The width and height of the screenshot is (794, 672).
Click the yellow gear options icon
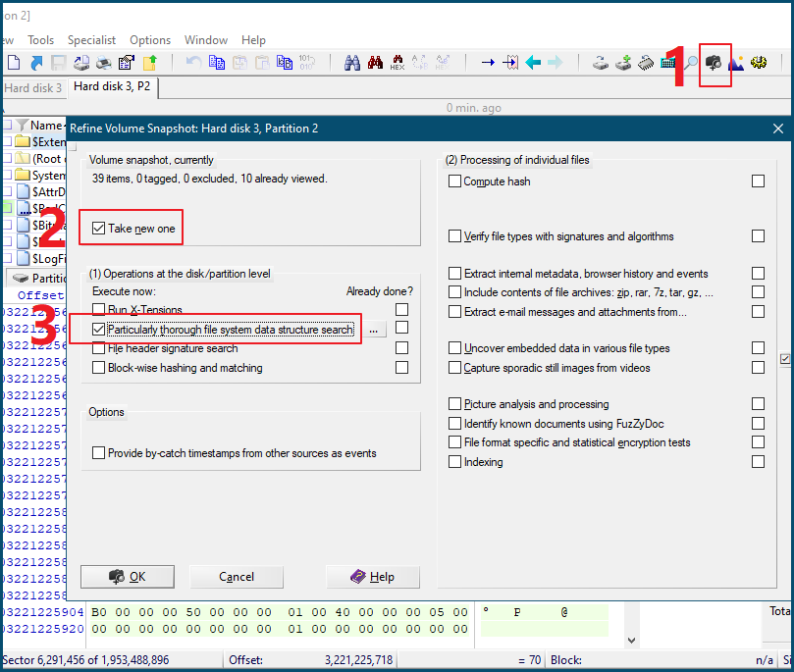point(759,63)
